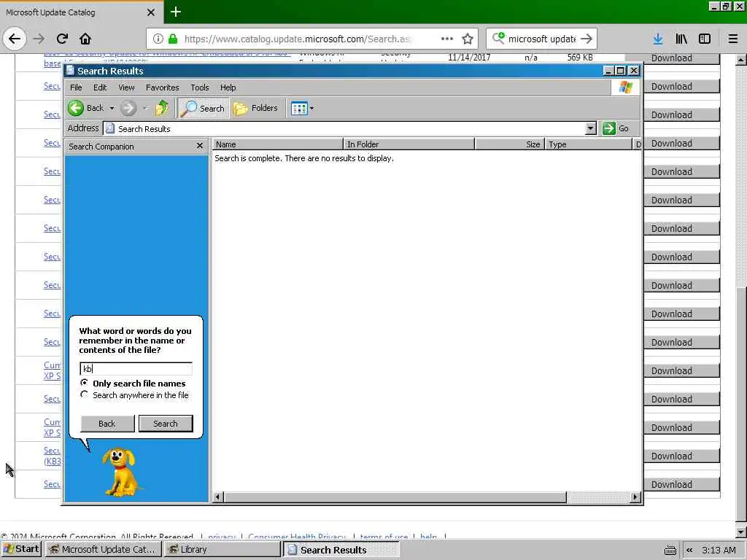Toggle the Search magnifier toolbar button
The width and height of the screenshot is (747, 560).
203,108
